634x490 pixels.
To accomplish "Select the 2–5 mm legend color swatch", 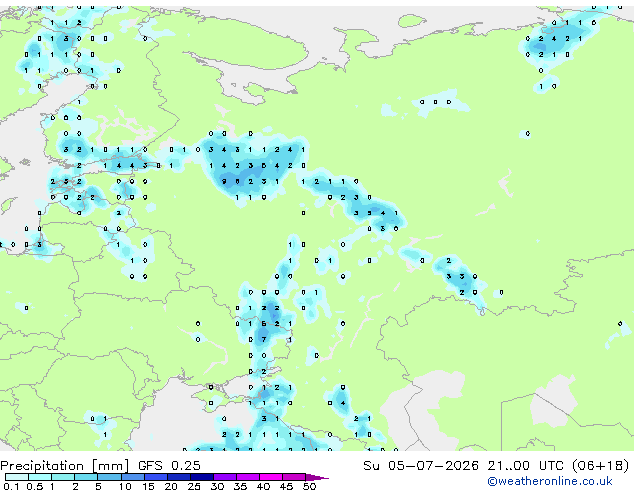I will coord(86,477).
